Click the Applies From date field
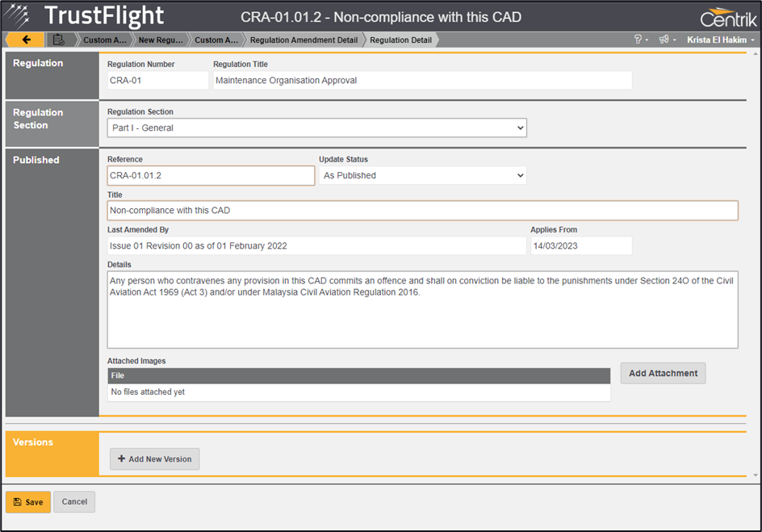Image resolution: width=762 pixels, height=532 pixels. pyautogui.click(x=580, y=245)
